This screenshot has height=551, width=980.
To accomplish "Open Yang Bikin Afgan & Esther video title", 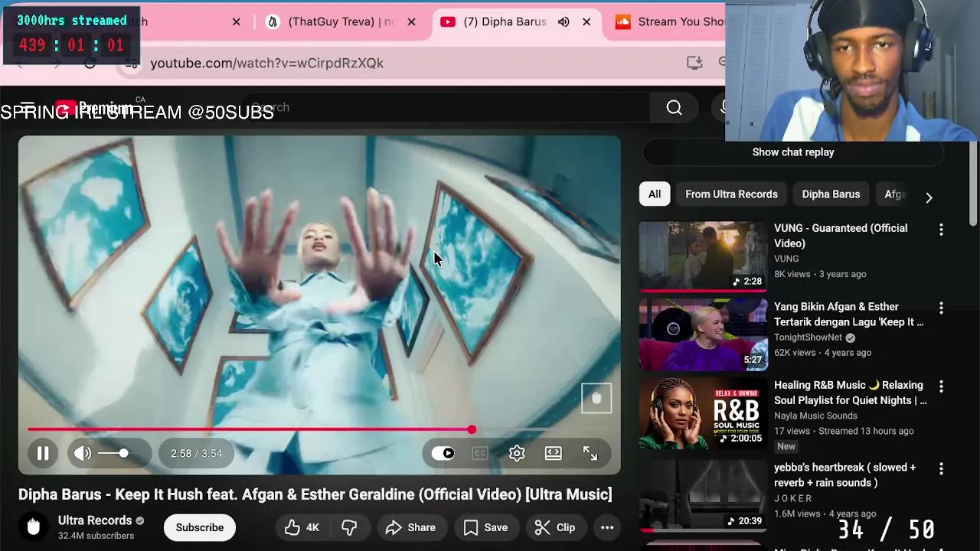I will [849, 315].
